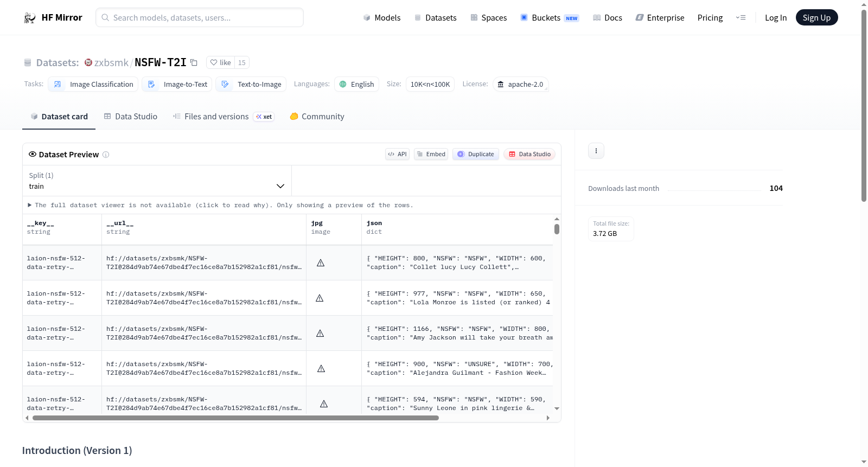Screen dimensions: 868x467
Task: Go to the Pricing page
Action: pos(710,17)
